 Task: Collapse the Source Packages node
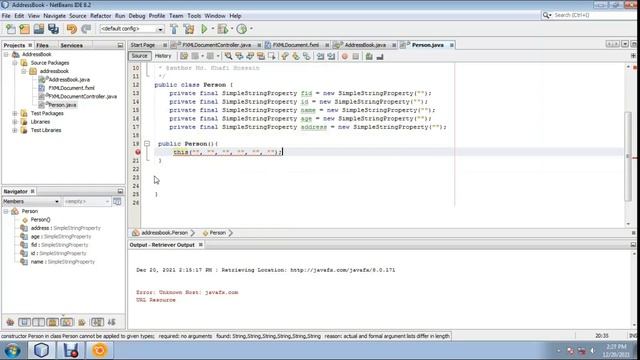click(x=15, y=63)
